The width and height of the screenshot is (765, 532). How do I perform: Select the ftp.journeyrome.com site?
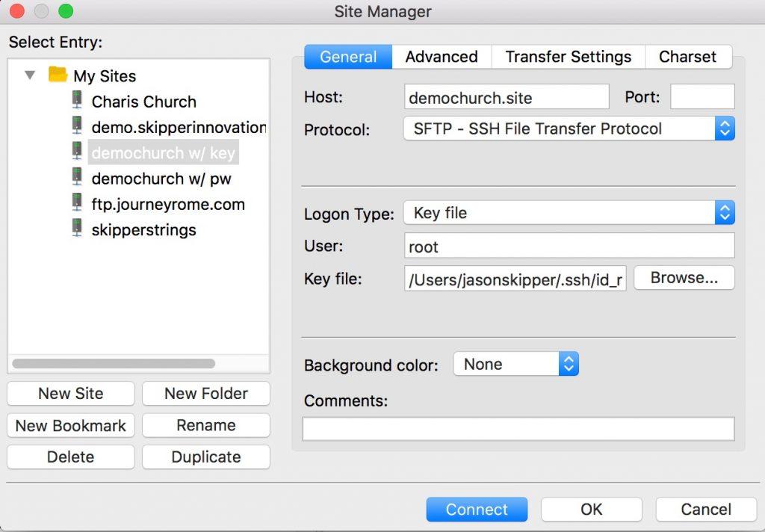(168, 204)
